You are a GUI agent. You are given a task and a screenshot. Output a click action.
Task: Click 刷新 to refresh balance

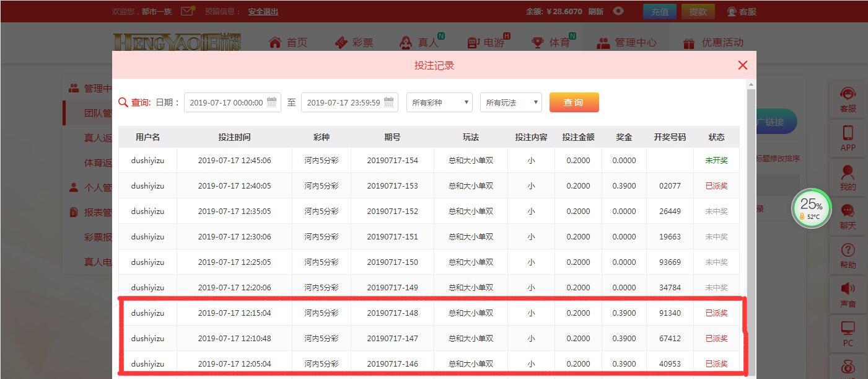595,11
